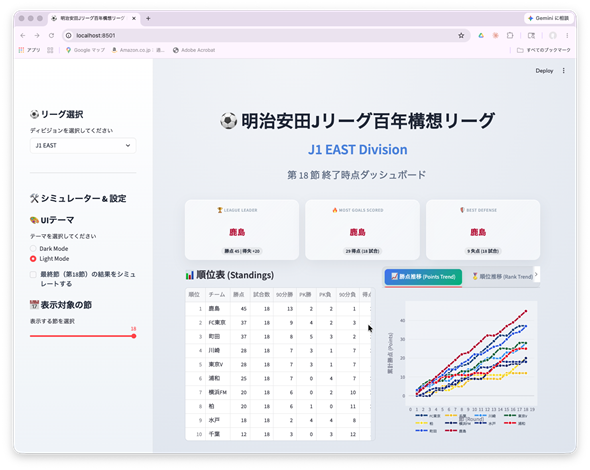Open the Chrome three-dot menu

tap(567, 35)
